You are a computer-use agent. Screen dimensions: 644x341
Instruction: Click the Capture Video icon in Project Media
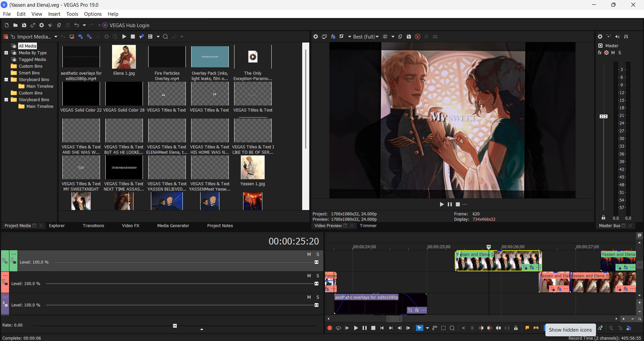[x=72, y=37]
